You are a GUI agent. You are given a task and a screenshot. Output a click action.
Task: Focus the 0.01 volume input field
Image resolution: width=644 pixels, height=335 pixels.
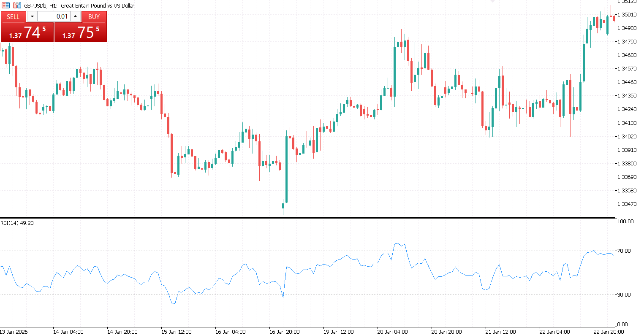pyautogui.click(x=54, y=16)
